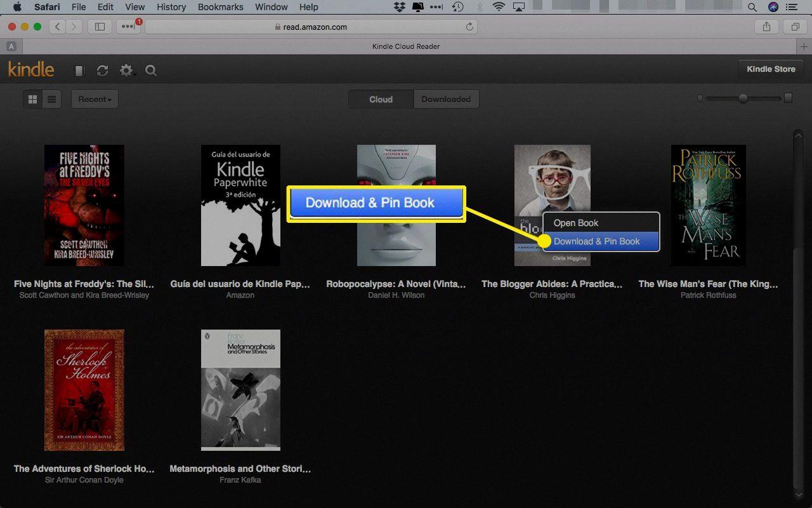The width and height of the screenshot is (812, 508).
Task: Select the Cloud tab
Action: click(x=381, y=99)
